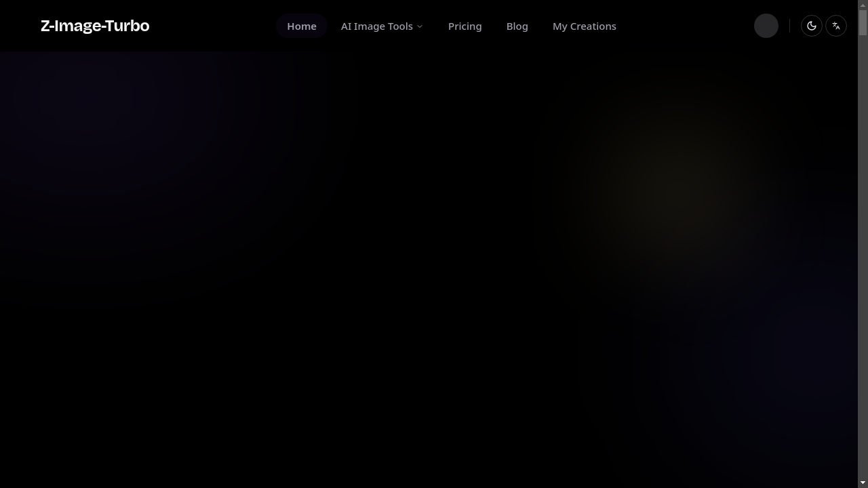Screen dimensions: 868x488
Task: Click the small arrow next to AI Image Tools
Action: (420, 26)
